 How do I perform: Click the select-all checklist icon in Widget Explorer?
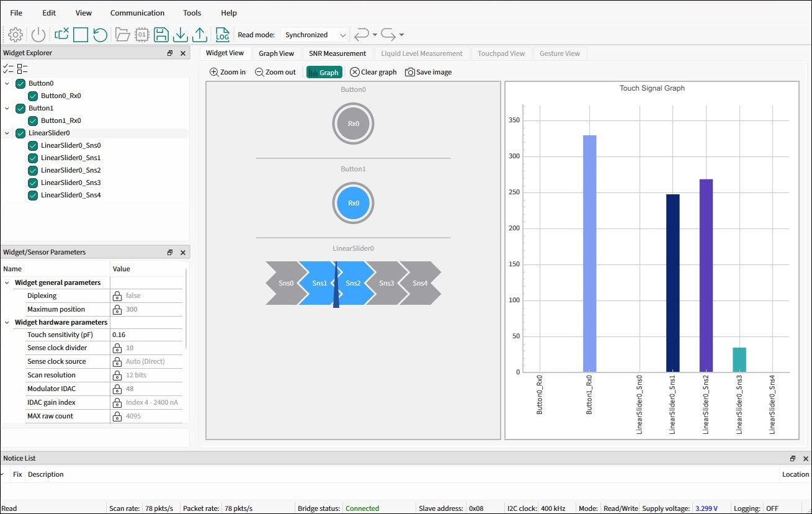point(7,68)
